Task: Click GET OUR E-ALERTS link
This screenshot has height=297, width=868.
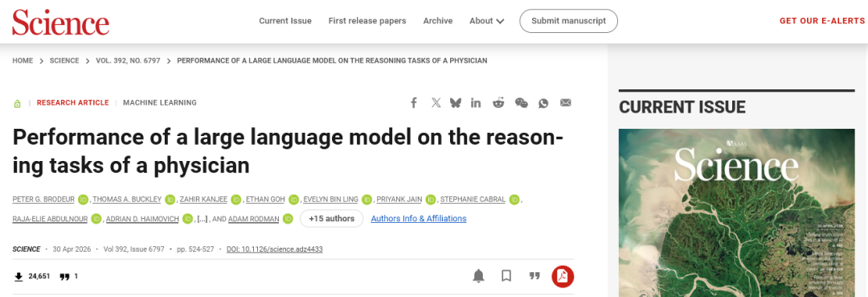Action: (x=821, y=21)
